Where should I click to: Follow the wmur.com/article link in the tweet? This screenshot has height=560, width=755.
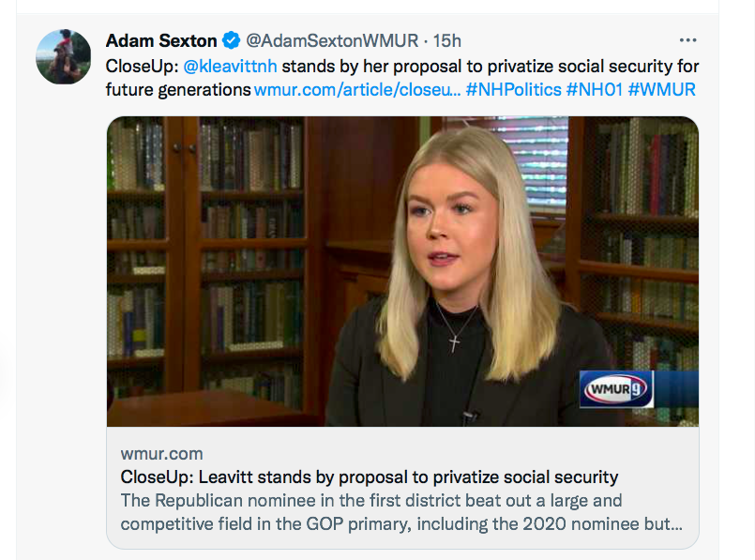[356, 90]
